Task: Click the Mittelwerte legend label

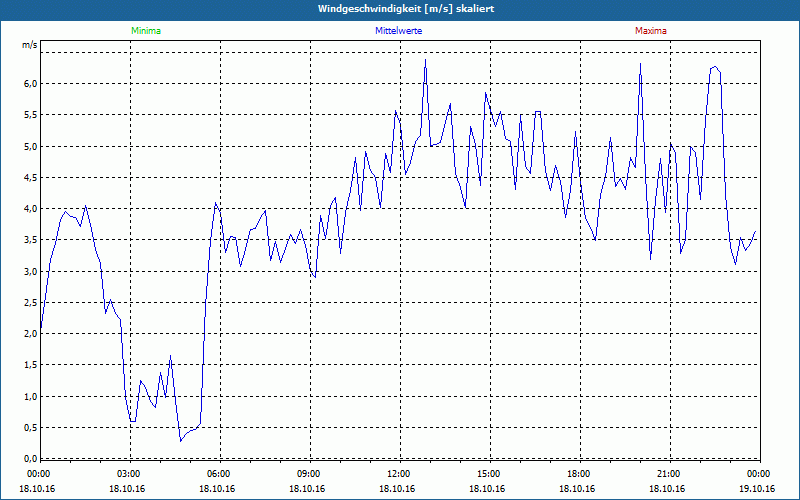Action: pos(398,31)
